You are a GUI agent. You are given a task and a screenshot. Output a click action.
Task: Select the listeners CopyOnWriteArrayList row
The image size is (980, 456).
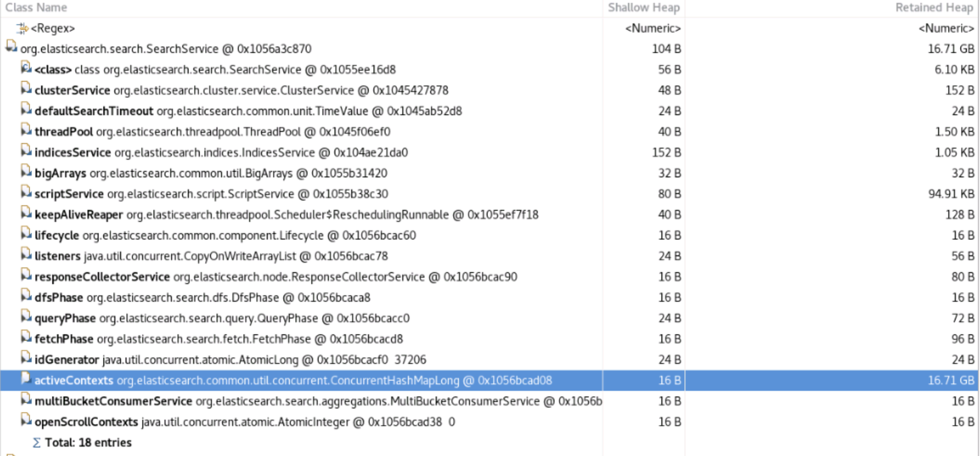click(490, 256)
